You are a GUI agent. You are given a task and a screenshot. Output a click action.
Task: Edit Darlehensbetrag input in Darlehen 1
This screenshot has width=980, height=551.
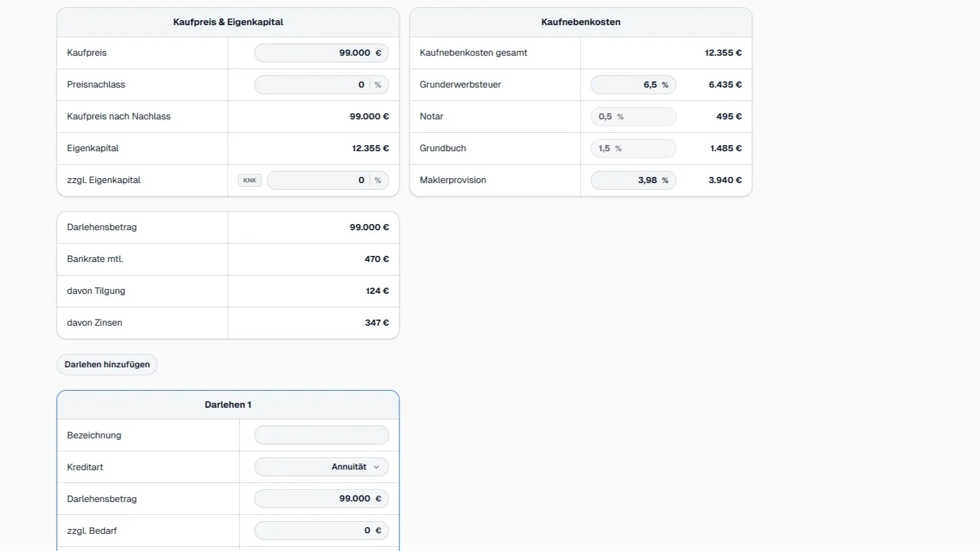click(322, 498)
